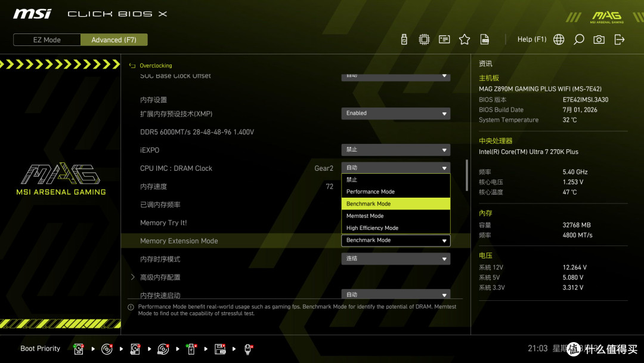Select the CPU IMC : DRAM Clock label

[176, 168]
